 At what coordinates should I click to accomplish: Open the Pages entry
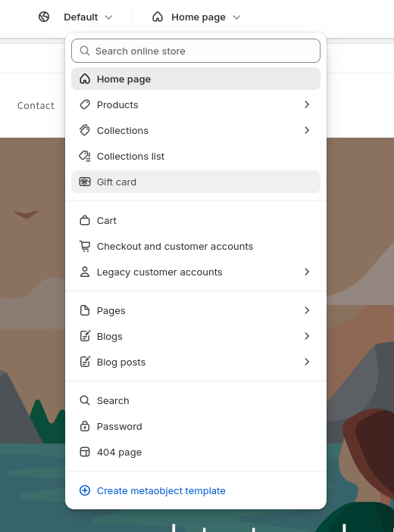[x=195, y=311]
